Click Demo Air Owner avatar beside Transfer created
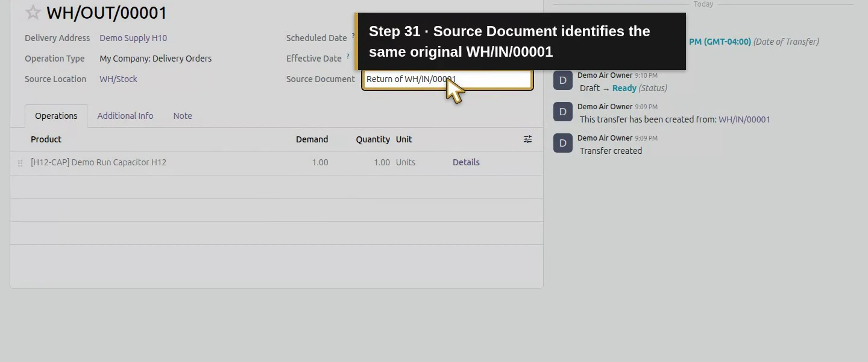 (x=563, y=143)
